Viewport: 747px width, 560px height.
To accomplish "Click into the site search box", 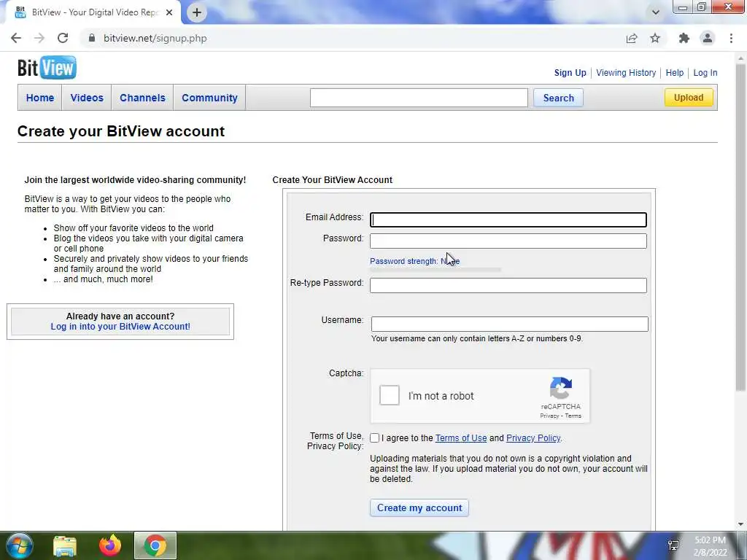I will coord(419,98).
